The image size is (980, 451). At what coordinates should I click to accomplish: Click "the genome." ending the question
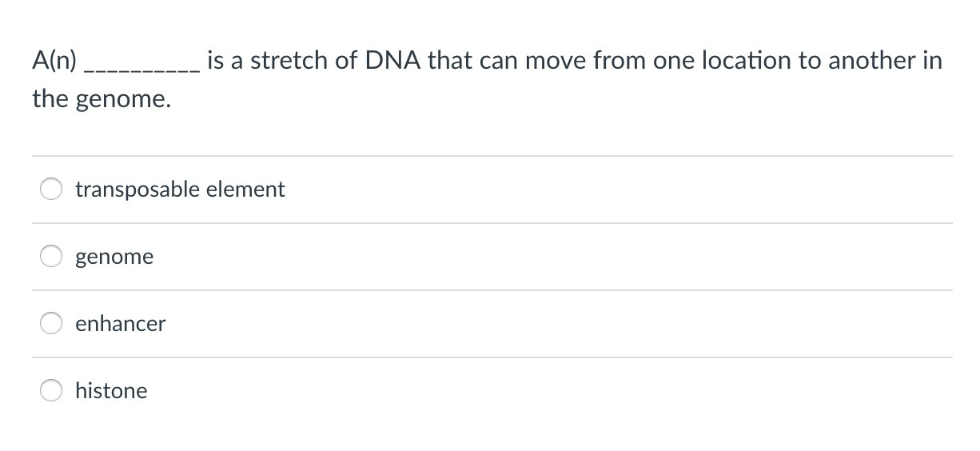[102, 99]
